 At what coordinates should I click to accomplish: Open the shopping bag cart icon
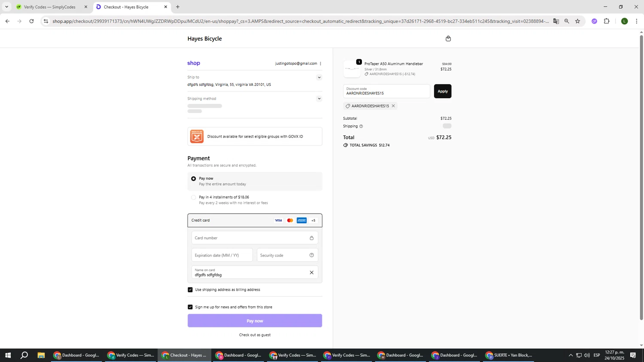coord(448,39)
